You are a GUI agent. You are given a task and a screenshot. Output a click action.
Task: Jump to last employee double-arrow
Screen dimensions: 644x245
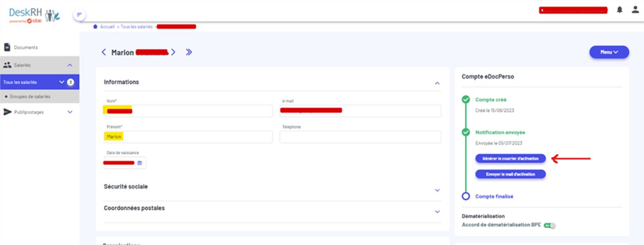[x=188, y=52]
